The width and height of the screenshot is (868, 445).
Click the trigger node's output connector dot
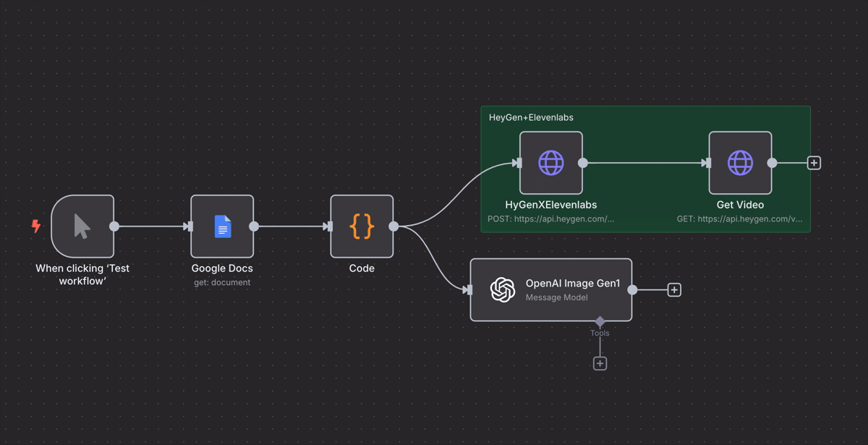(114, 226)
